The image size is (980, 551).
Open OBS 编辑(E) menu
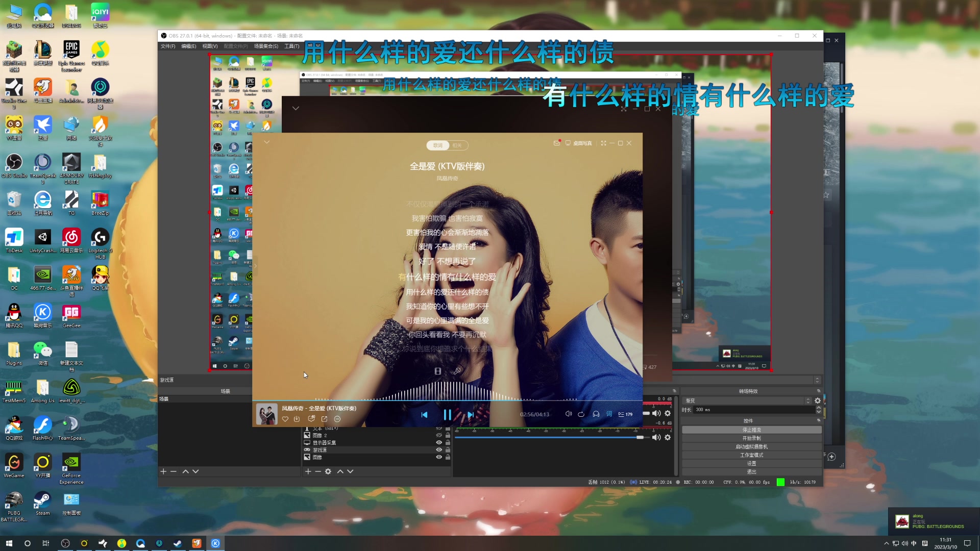coord(188,46)
